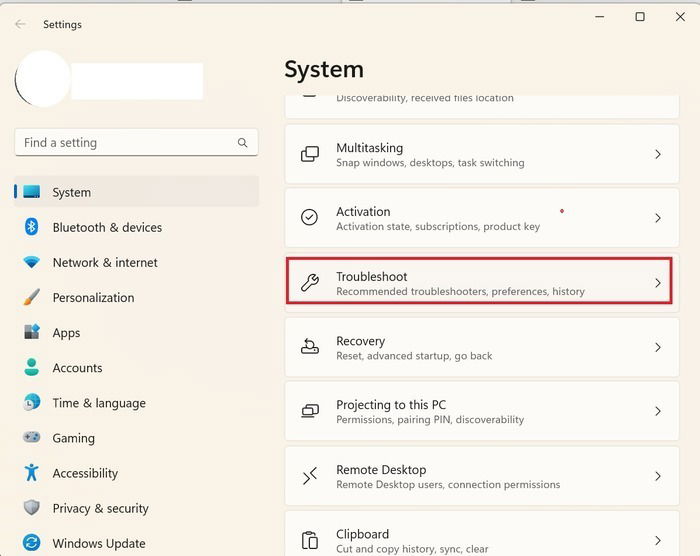
Task: Go to Gaming settings
Action: click(136, 438)
